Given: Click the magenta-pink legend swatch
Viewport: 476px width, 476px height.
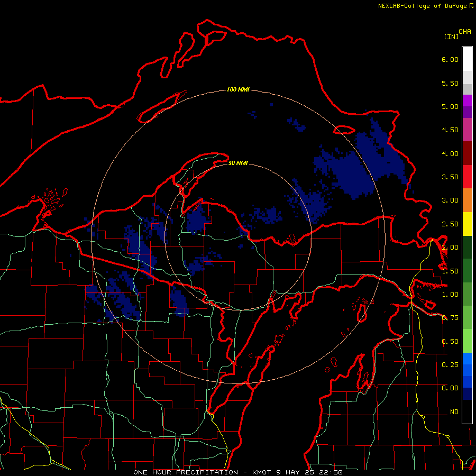Looking at the screenshot, I should click(x=467, y=130).
